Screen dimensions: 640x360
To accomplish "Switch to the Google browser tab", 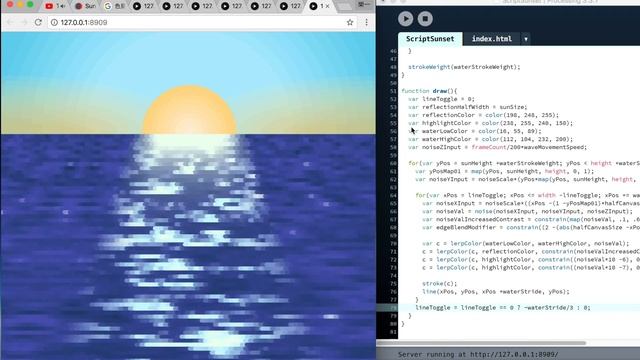I will click(115, 6).
